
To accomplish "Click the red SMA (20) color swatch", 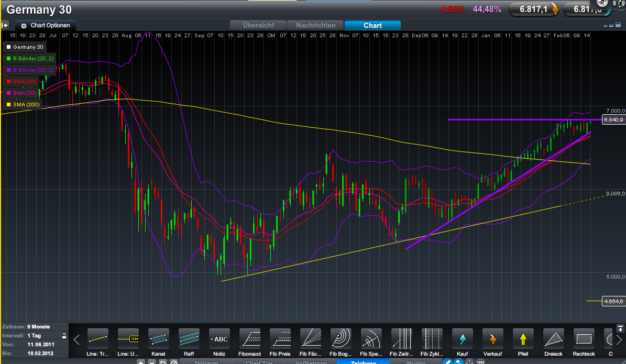I will [7, 82].
